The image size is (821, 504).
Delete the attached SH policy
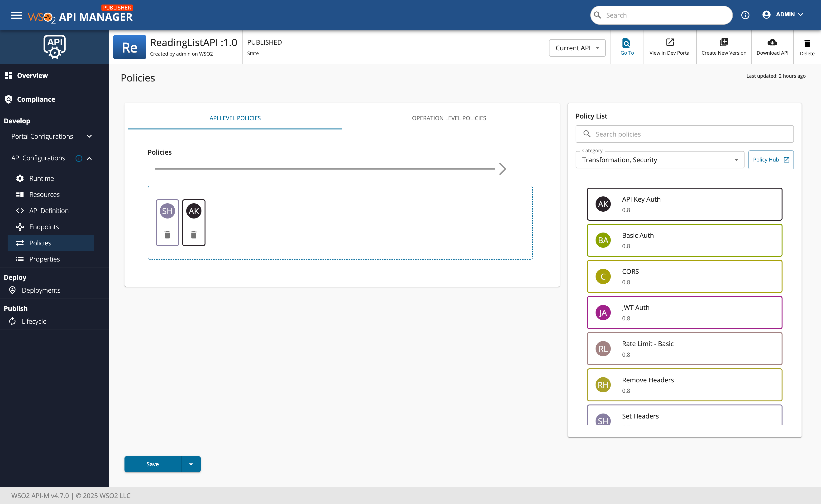167,235
